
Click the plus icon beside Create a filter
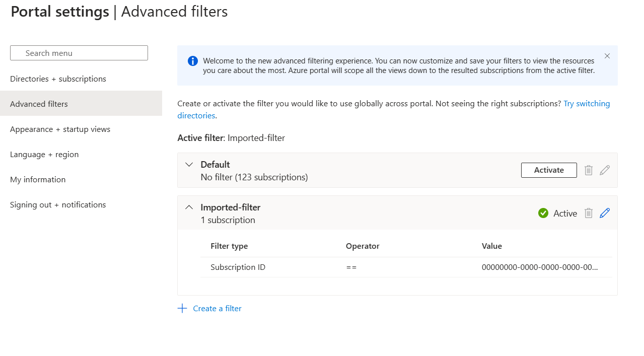pyautogui.click(x=182, y=308)
